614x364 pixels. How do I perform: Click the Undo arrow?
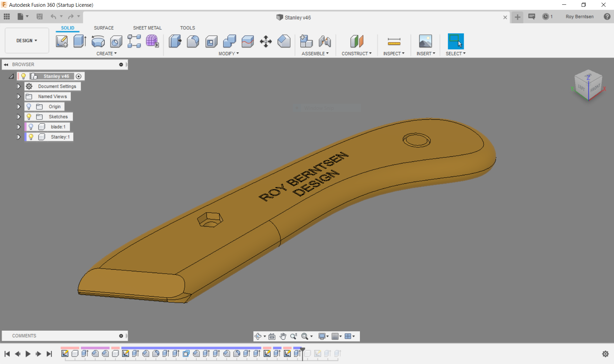coord(53,17)
